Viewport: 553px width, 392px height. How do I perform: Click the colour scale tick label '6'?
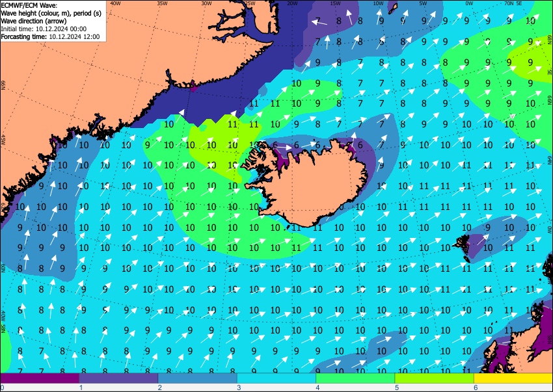coord(476,387)
